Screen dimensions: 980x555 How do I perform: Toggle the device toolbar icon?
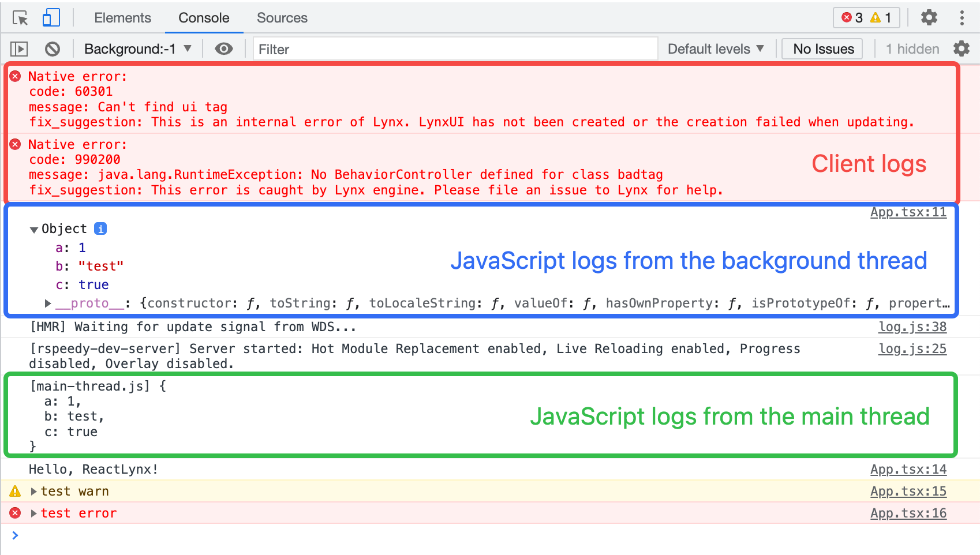click(51, 18)
